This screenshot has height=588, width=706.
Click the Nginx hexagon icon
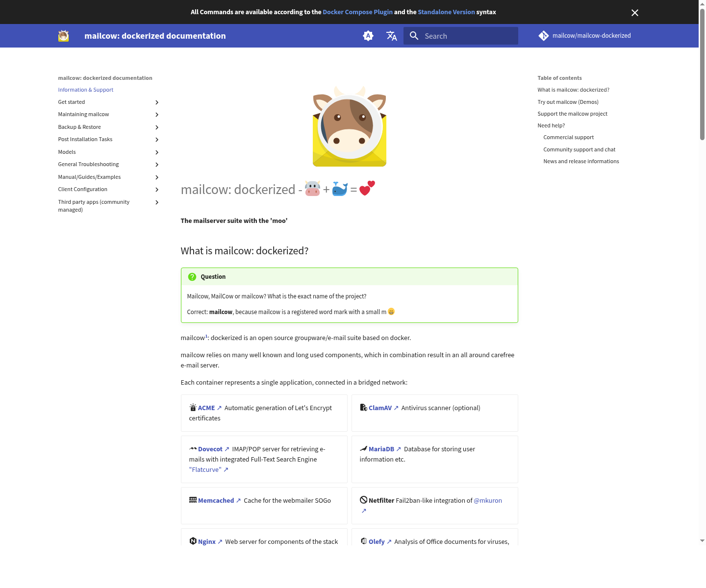click(x=193, y=541)
